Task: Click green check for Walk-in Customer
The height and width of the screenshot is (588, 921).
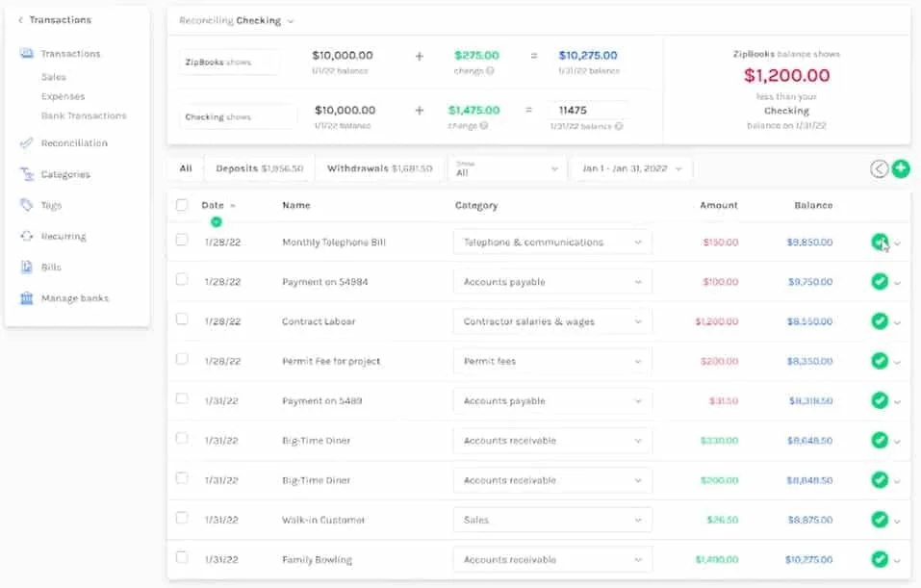Action: (880, 520)
